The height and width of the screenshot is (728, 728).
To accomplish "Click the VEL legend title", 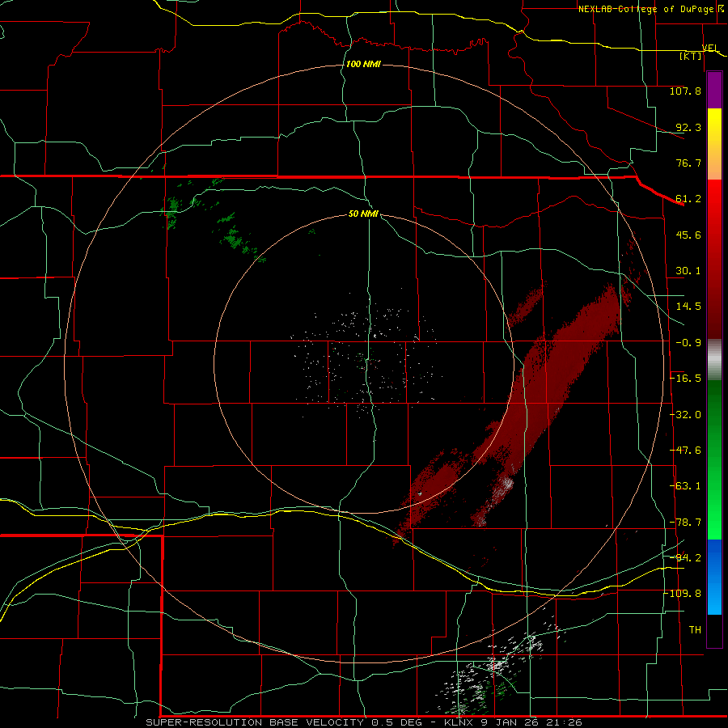I will 710,48.
